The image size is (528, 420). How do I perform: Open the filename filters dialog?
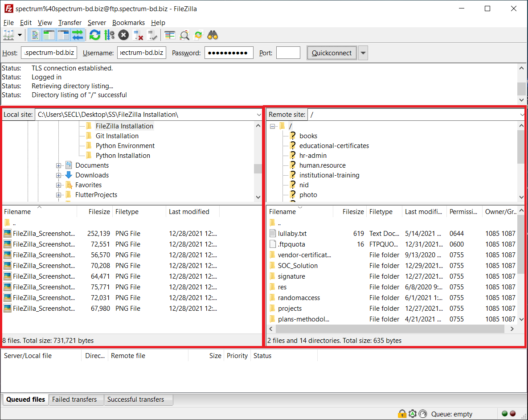pyautogui.click(x=170, y=35)
